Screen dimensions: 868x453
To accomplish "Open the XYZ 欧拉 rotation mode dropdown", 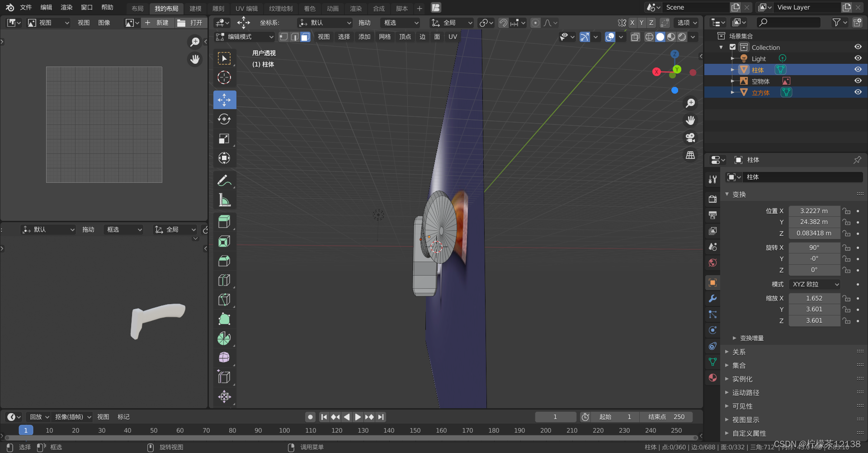I will pos(815,284).
